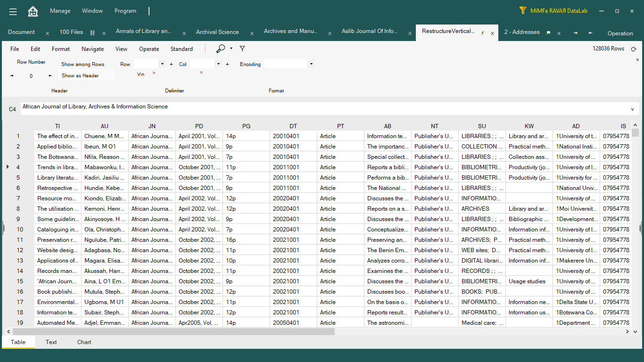Remove the \r\n row delimiter
Viewport: 644px width, 362px height.
[x=154, y=73]
